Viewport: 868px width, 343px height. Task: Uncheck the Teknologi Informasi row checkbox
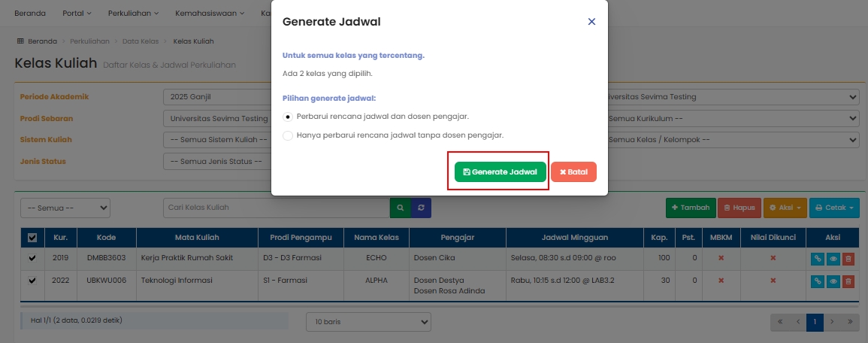[x=32, y=281]
